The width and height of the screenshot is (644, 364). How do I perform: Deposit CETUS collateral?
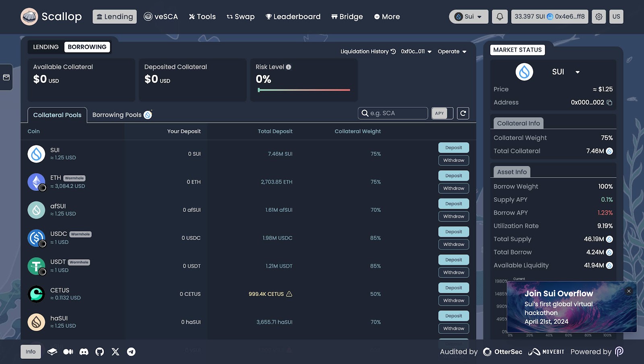coord(454,288)
